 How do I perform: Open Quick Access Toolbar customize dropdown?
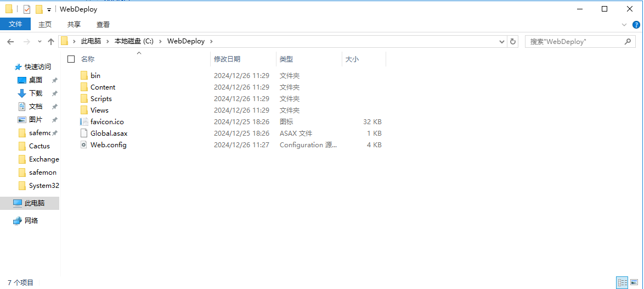tap(49, 10)
